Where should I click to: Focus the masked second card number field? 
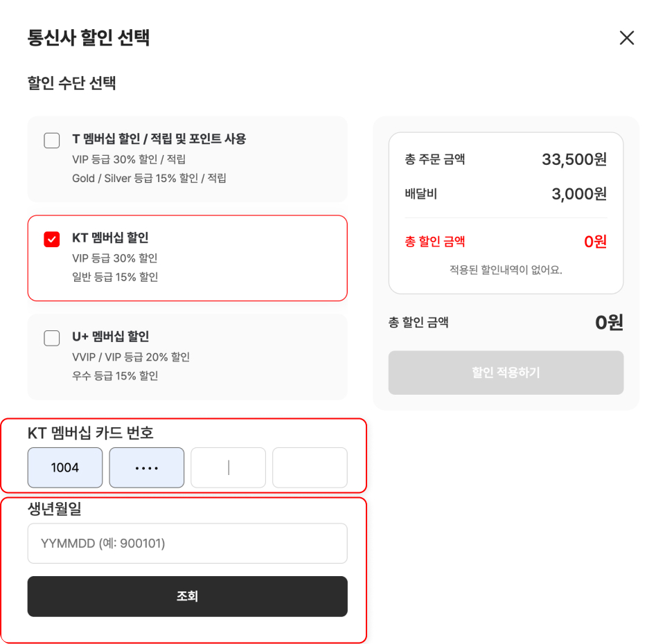pyautogui.click(x=147, y=467)
